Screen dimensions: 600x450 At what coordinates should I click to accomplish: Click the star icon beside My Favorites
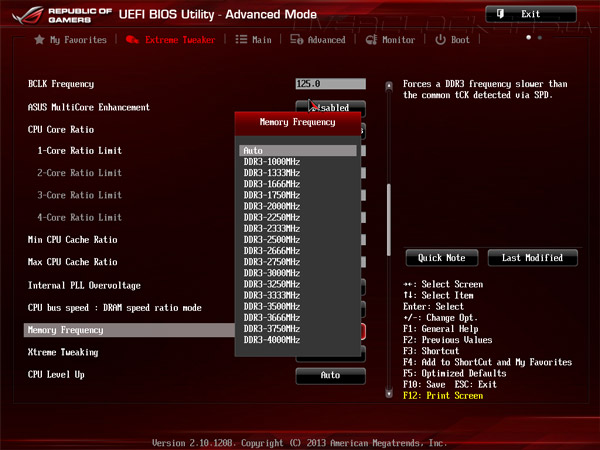click(x=39, y=39)
